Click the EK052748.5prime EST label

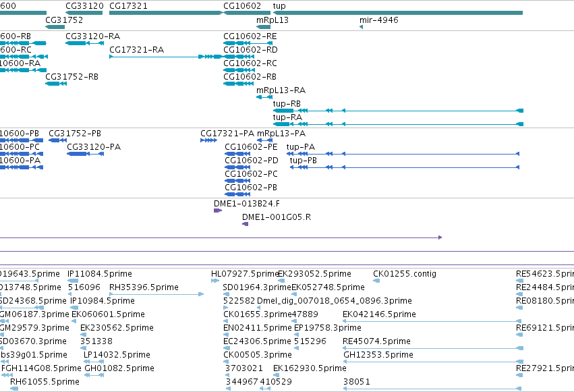click(x=328, y=287)
